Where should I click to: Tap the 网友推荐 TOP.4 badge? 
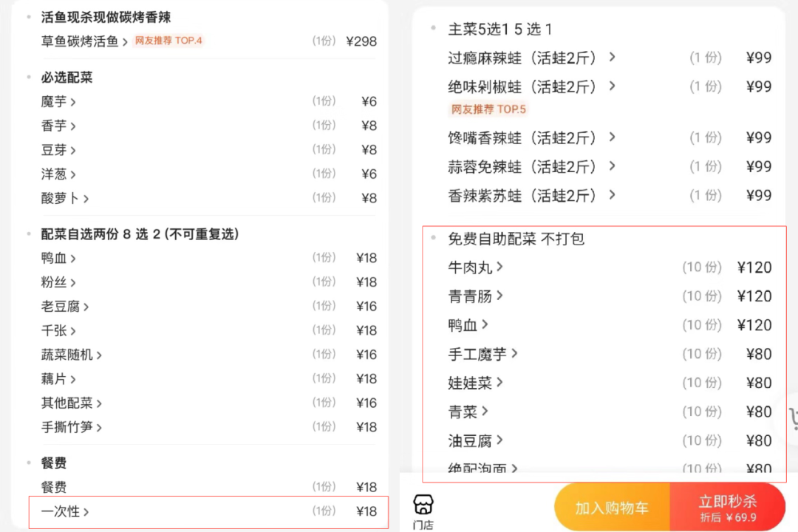[x=168, y=41]
